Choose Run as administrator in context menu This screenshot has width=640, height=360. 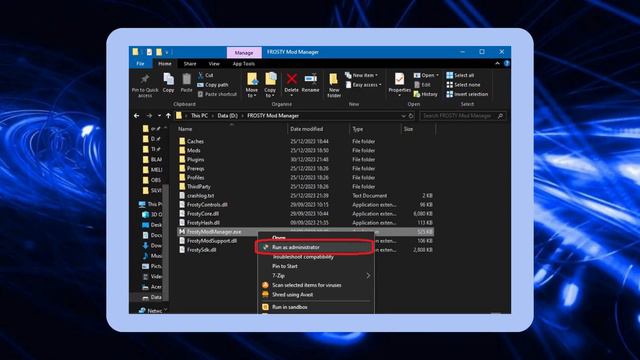314,247
